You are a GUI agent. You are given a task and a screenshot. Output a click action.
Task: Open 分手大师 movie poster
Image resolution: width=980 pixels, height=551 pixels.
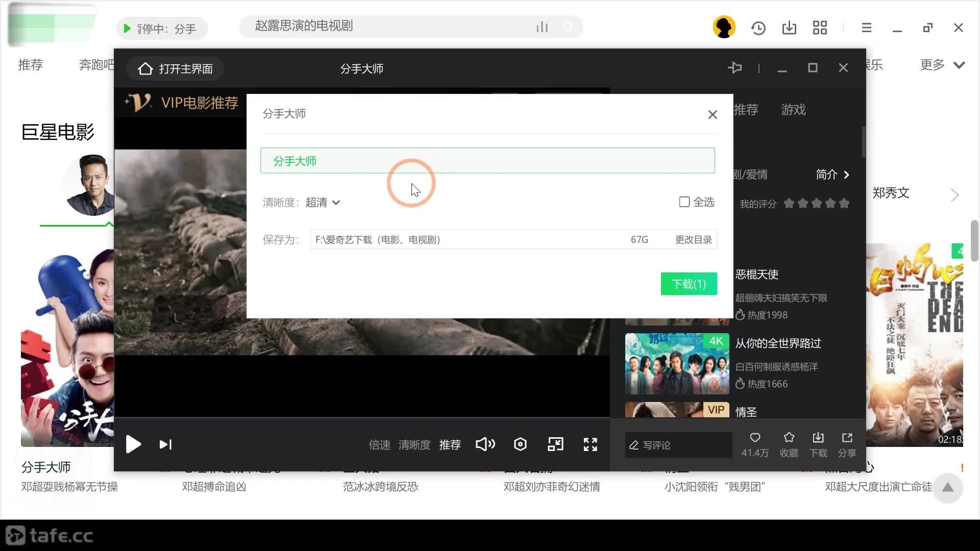pos(67,348)
